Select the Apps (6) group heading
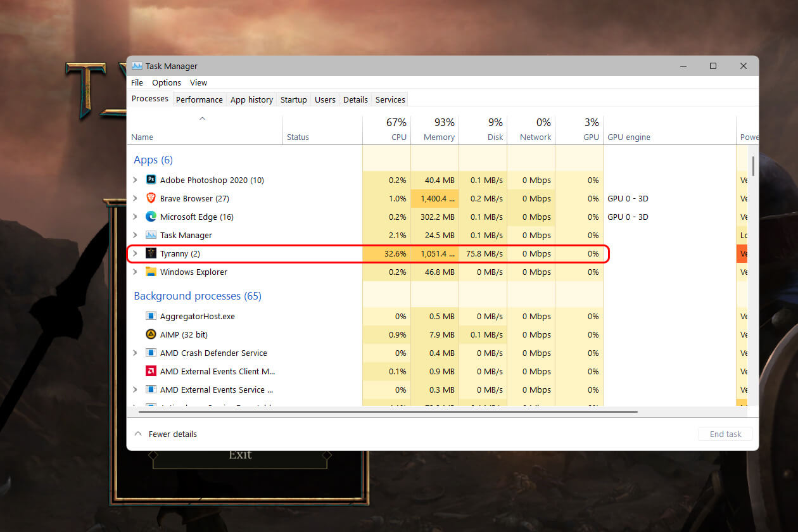 point(153,160)
